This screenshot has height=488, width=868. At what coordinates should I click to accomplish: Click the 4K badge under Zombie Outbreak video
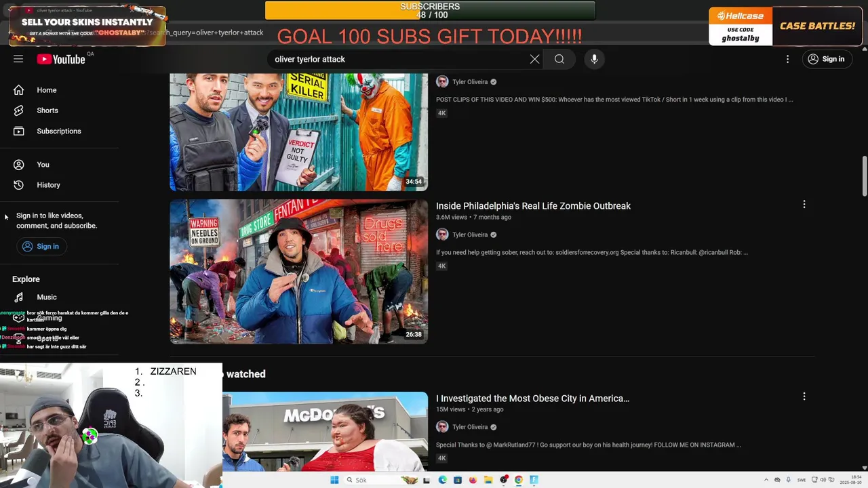coord(441,266)
